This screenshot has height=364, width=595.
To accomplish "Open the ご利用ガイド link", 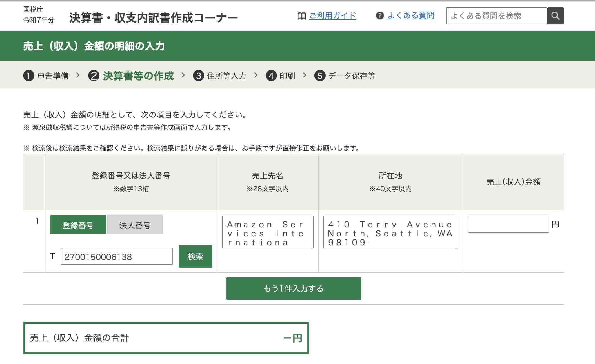I will (x=332, y=16).
